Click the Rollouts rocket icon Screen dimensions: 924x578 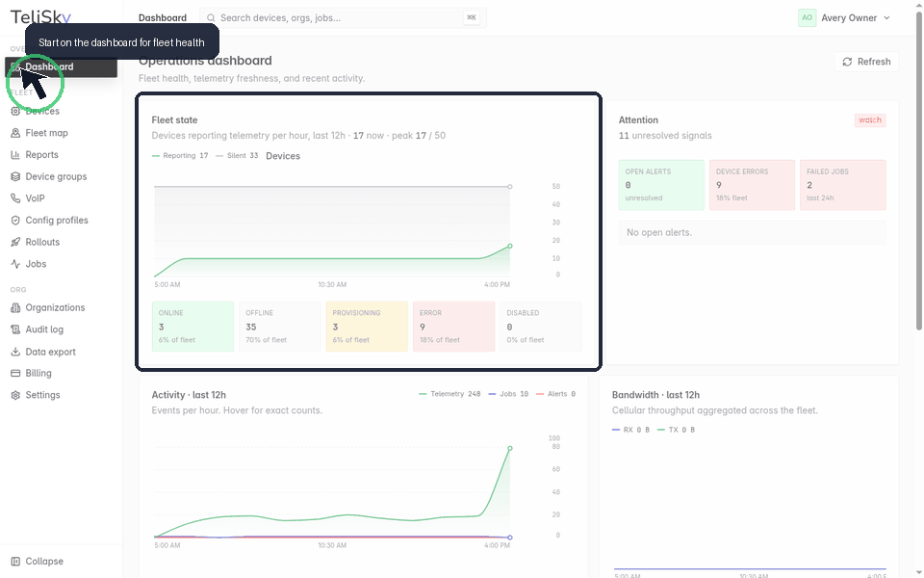15,242
